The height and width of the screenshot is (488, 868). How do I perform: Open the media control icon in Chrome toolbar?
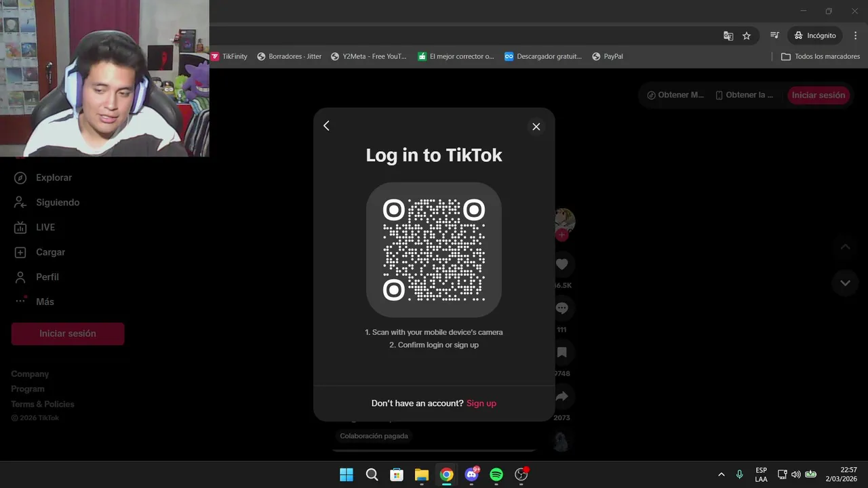click(774, 35)
